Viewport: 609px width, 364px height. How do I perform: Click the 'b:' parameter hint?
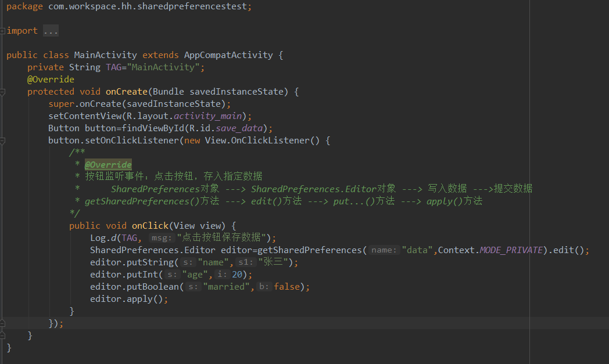pyautogui.click(x=264, y=287)
